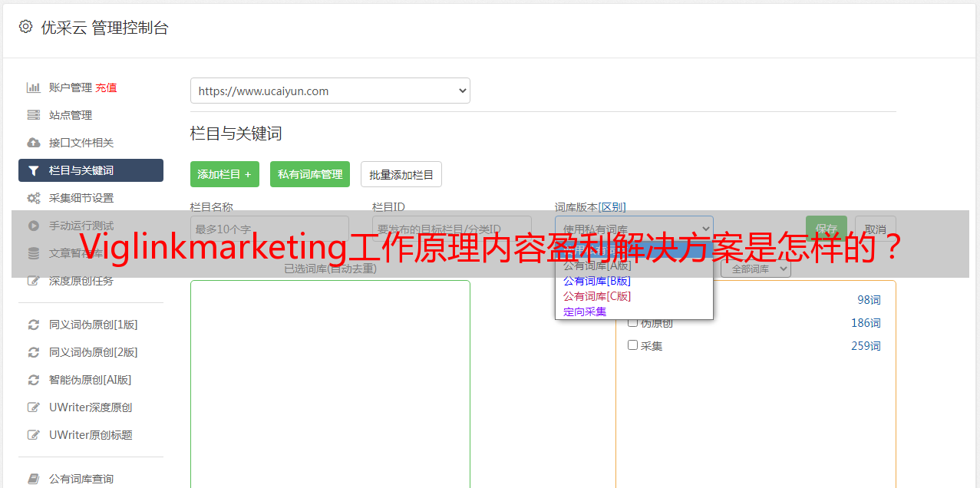Open the 全部词库 filter dropdown

click(756, 269)
